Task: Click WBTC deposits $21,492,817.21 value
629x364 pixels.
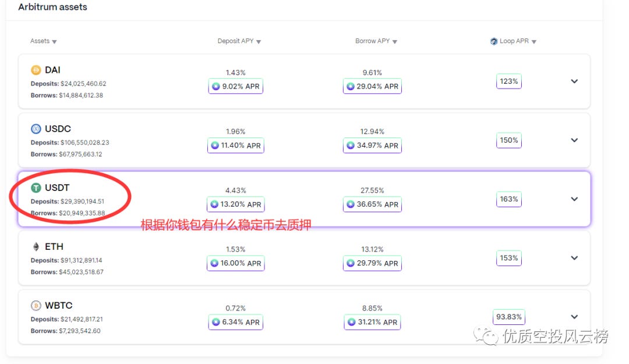Action: click(82, 320)
